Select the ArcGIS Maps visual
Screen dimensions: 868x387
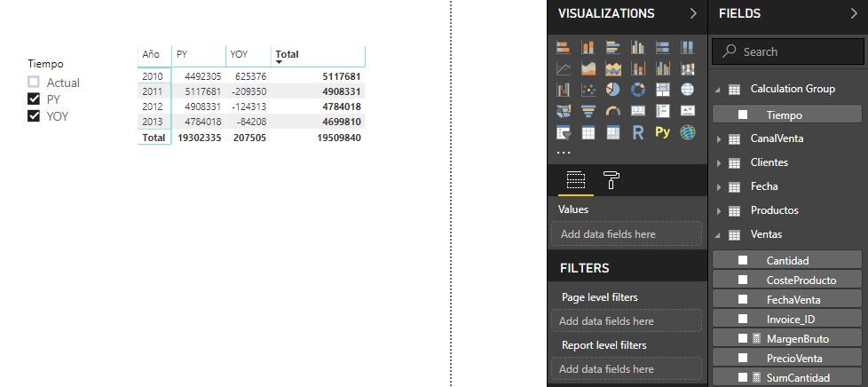[688, 133]
